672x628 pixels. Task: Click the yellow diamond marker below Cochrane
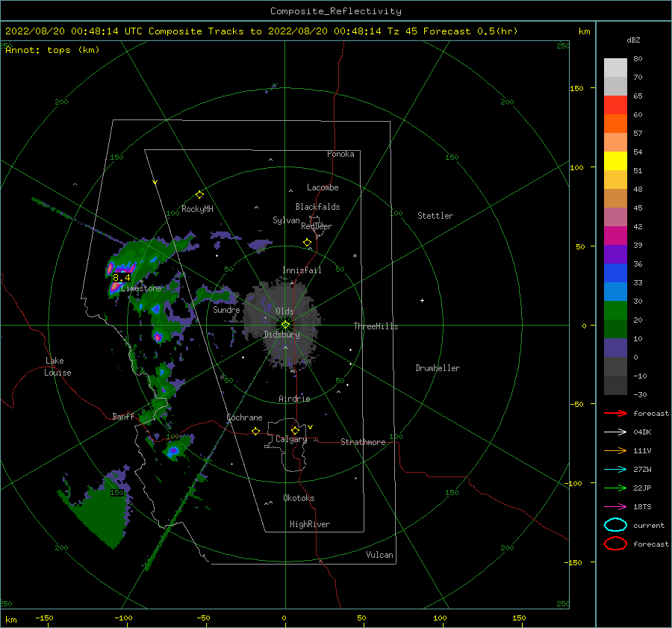[256, 431]
